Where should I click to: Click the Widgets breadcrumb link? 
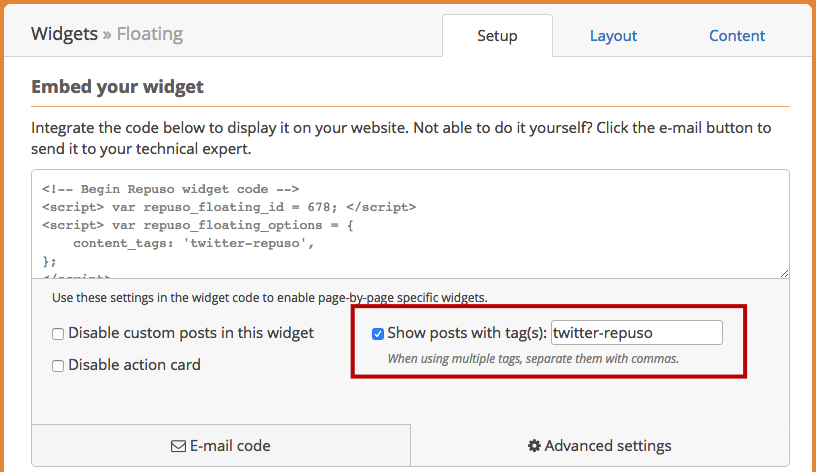click(x=64, y=34)
